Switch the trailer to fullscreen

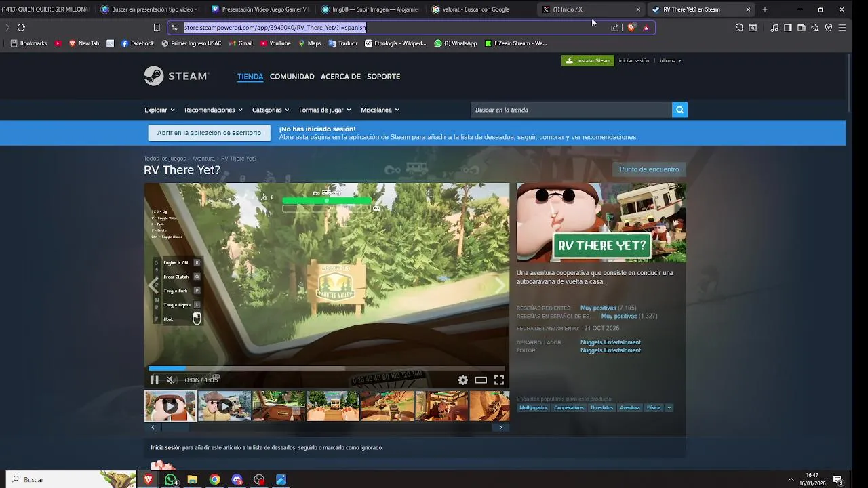click(x=499, y=380)
